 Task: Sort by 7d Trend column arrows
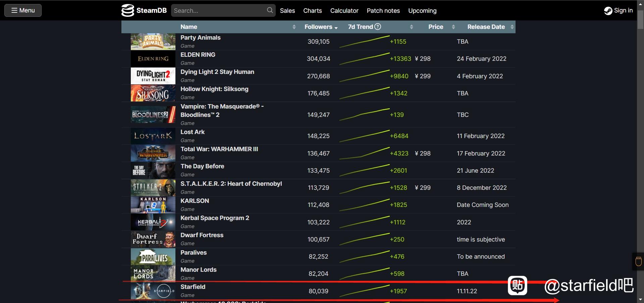coord(412,27)
